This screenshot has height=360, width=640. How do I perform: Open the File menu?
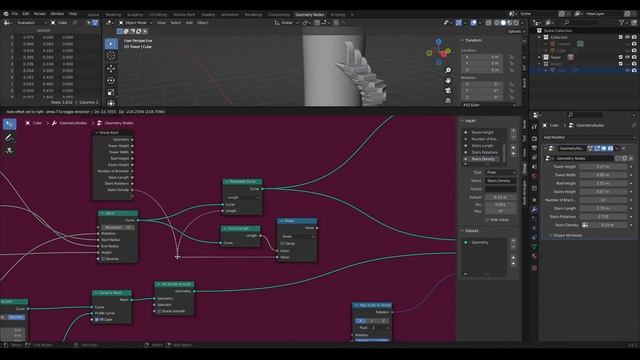point(15,14)
